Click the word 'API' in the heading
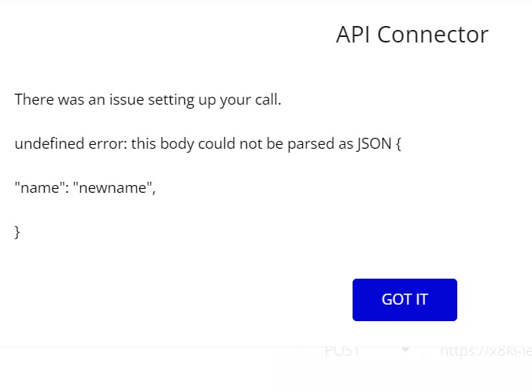The height and width of the screenshot is (392, 532). pos(353,35)
